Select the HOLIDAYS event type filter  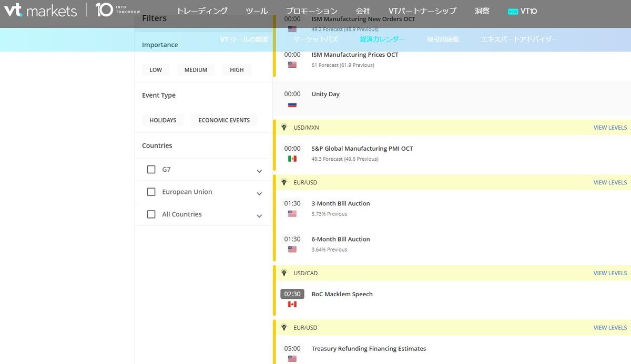coord(163,120)
